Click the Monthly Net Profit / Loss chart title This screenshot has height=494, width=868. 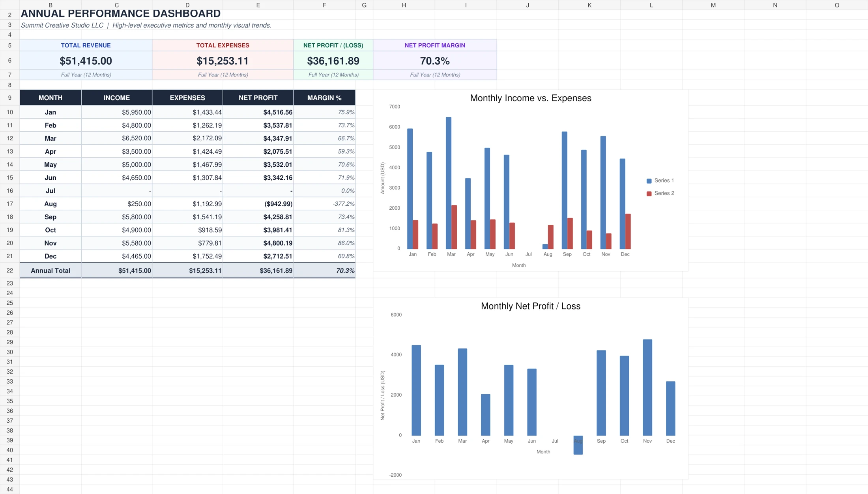coord(531,306)
